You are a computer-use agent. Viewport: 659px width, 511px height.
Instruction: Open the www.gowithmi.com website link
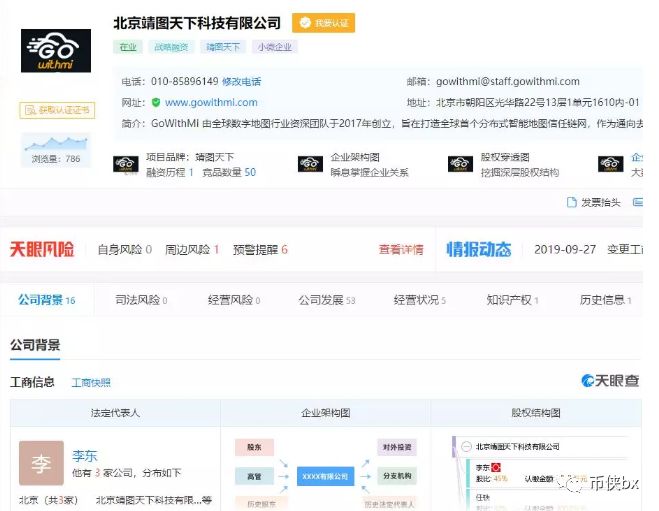point(211,102)
